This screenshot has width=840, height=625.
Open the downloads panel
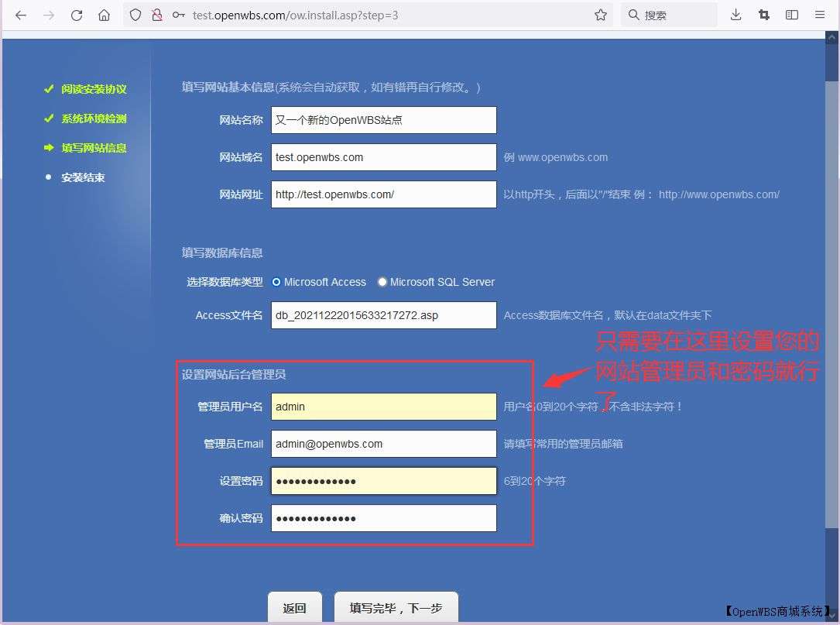click(735, 15)
